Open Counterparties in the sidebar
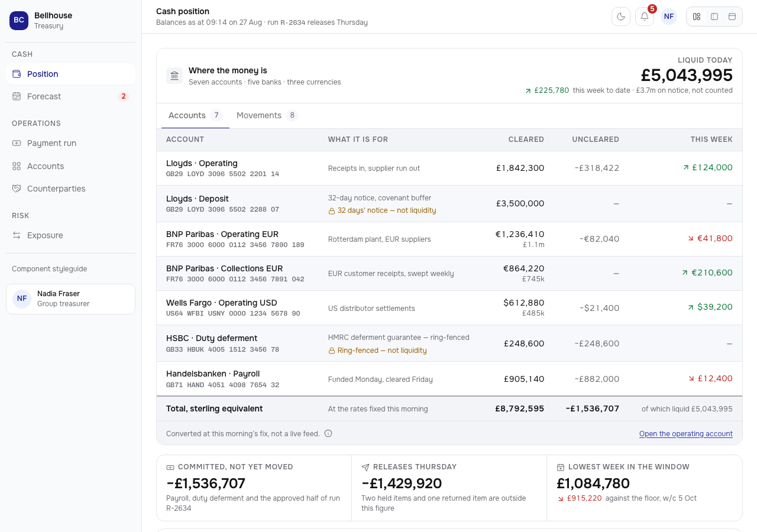Image resolution: width=757 pixels, height=532 pixels. 70,189
